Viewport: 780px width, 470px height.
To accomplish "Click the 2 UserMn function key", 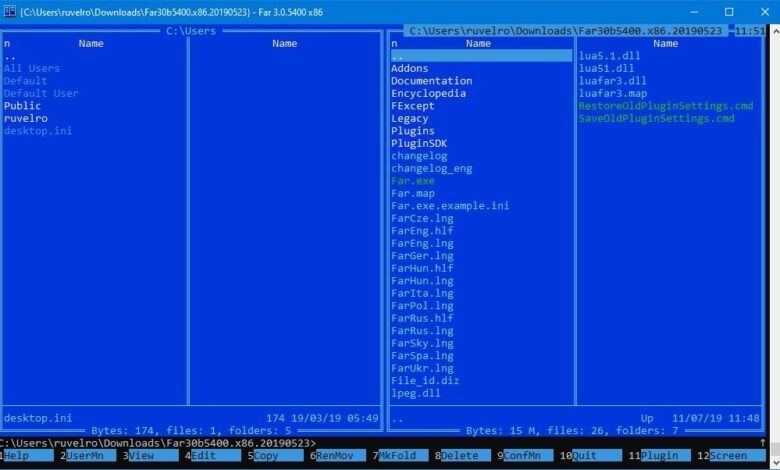I will tap(88, 456).
